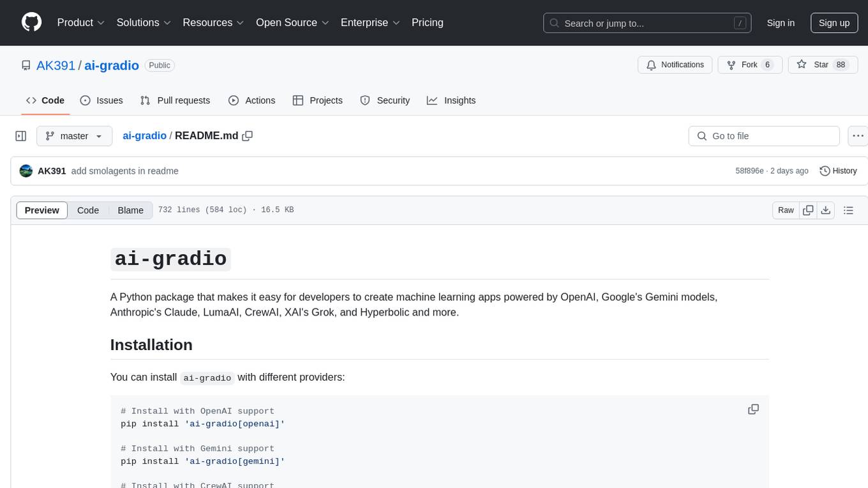
Task: Focus the Search or jump to field
Action: point(647,23)
